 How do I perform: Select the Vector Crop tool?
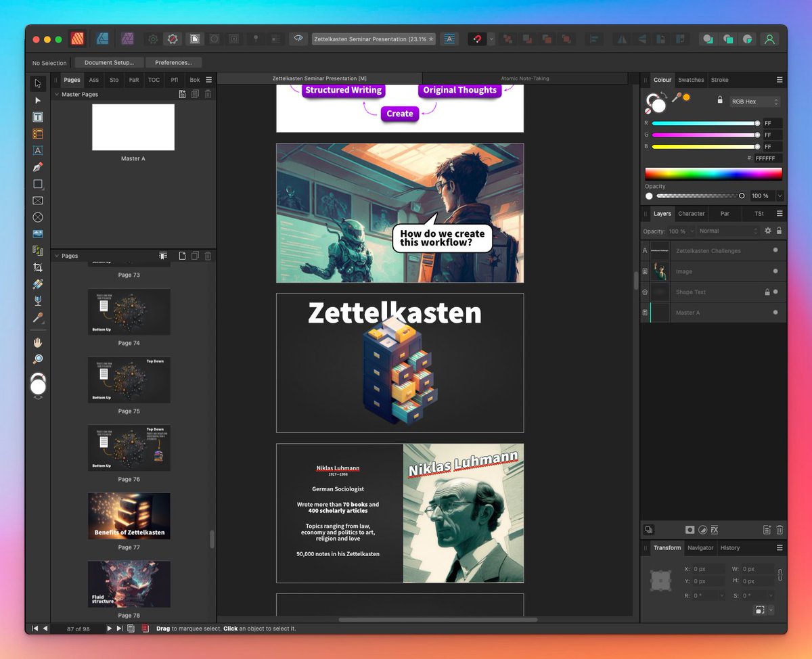[38, 267]
